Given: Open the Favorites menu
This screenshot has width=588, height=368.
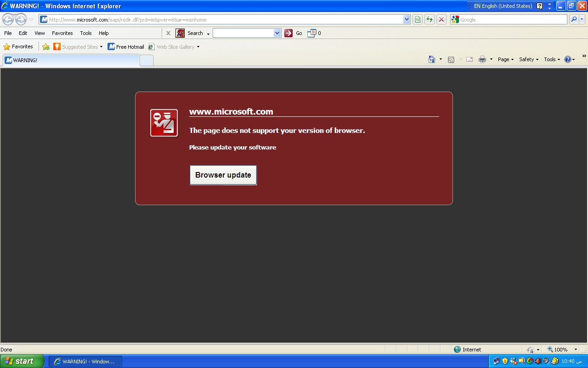Looking at the screenshot, I should [x=62, y=33].
